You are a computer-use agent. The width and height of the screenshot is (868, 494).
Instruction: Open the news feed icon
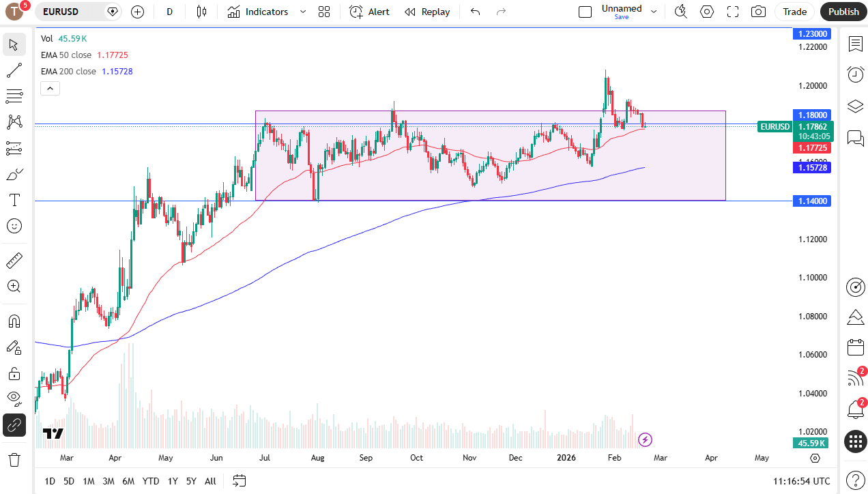pos(856,377)
